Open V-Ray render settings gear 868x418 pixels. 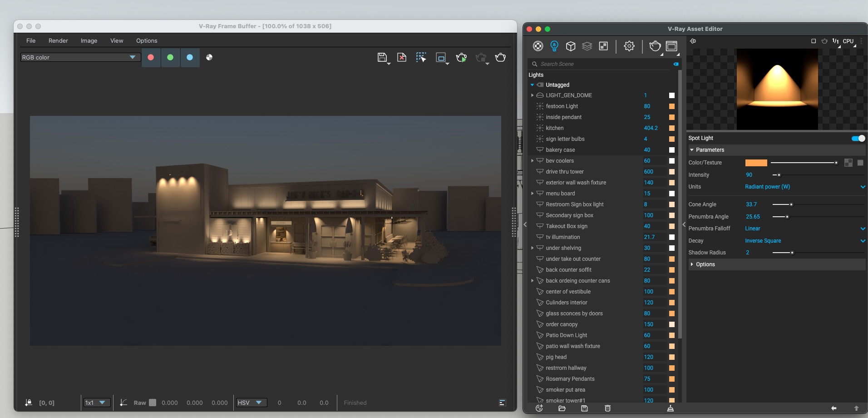[629, 46]
